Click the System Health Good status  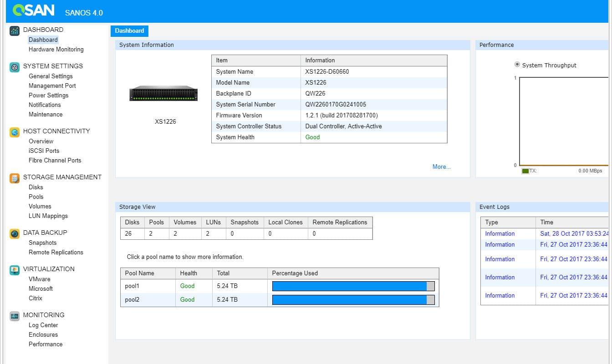tap(312, 137)
